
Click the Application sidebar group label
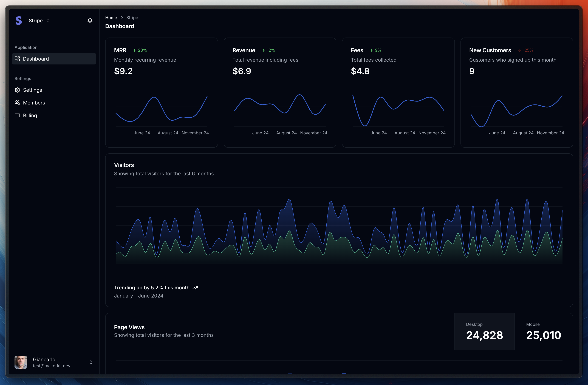[x=26, y=47]
